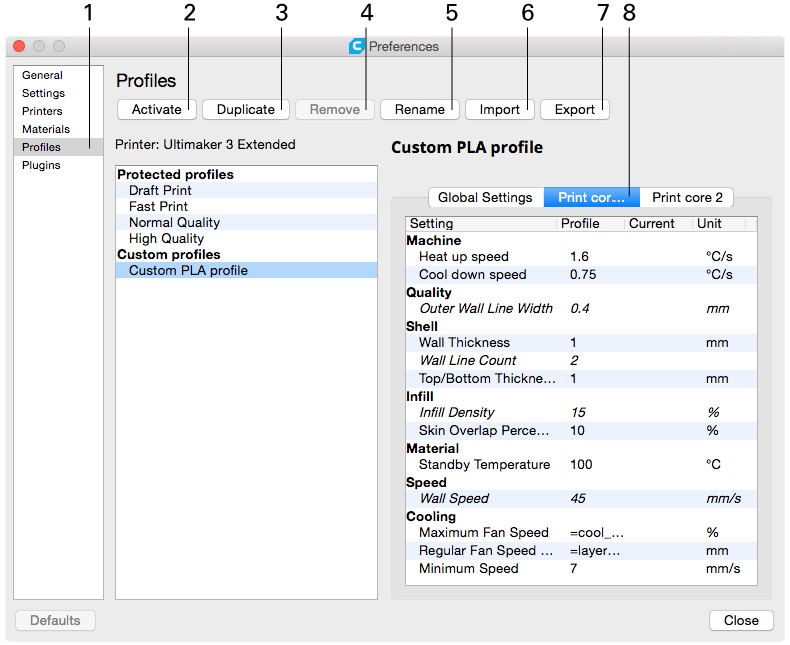
Task: Choose the Normal Quality profile
Action: 246,223
